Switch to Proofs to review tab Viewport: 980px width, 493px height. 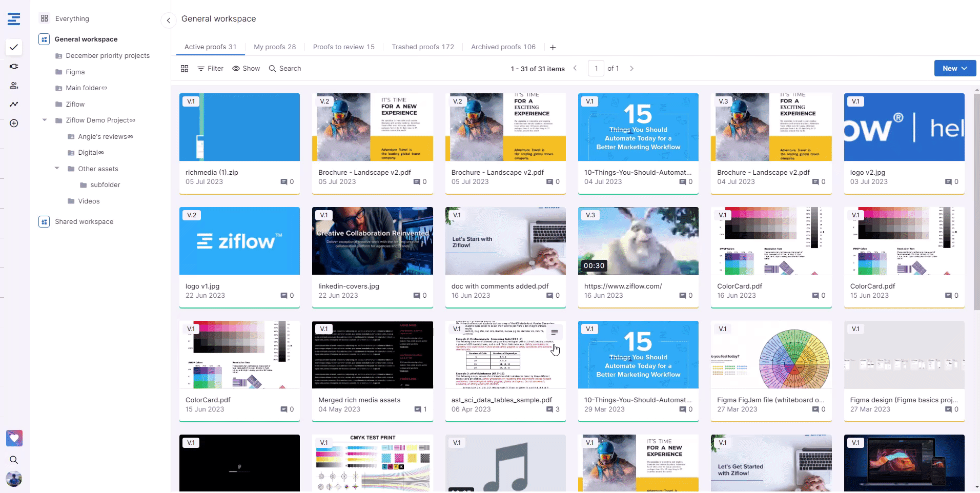pyautogui.click(x=343, y=47)
